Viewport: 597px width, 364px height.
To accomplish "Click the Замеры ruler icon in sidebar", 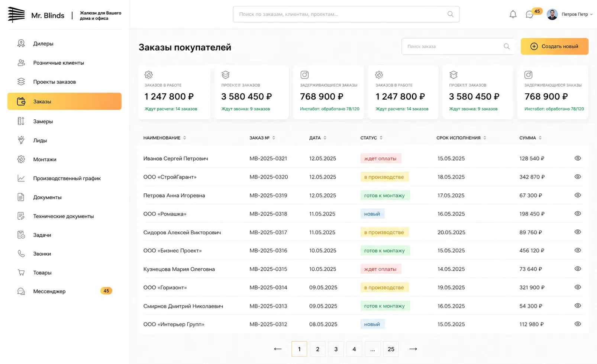I will pyautogui.click(x=21, y=121).
